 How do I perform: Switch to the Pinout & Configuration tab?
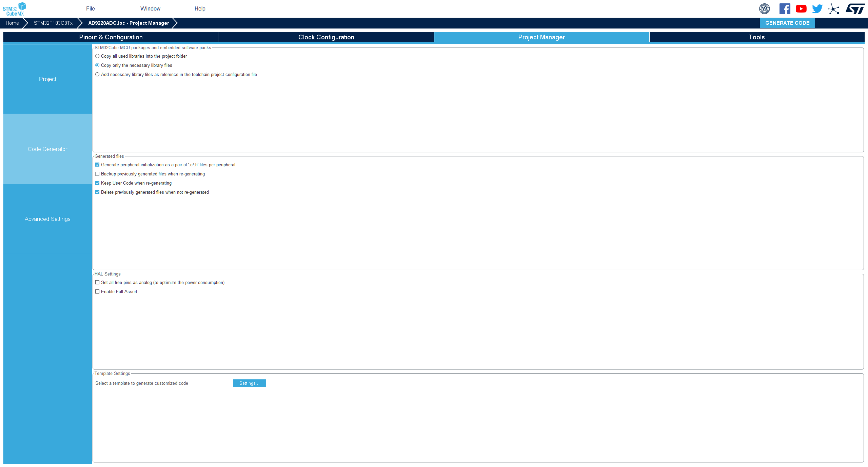[x=111, y=37]
